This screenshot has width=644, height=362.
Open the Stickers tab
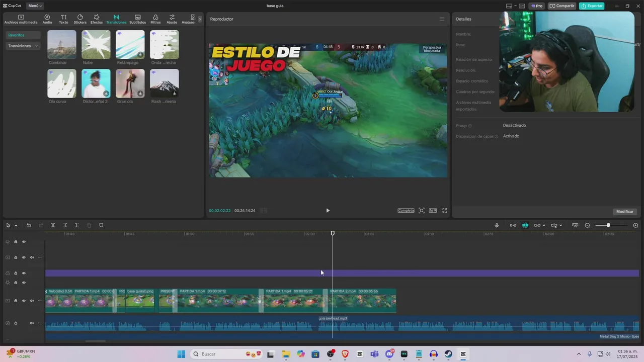point(80,19)
